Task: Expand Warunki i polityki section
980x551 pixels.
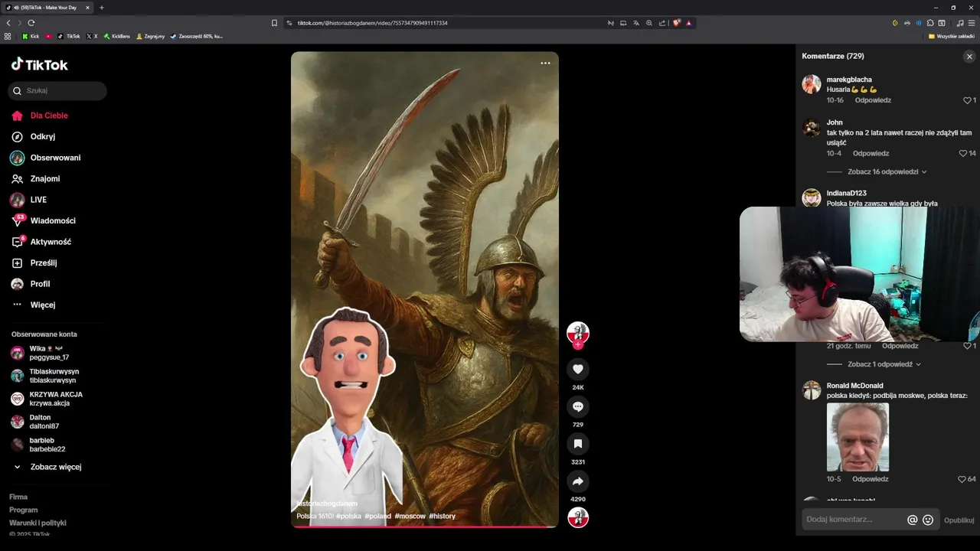Action: point(38,523)
